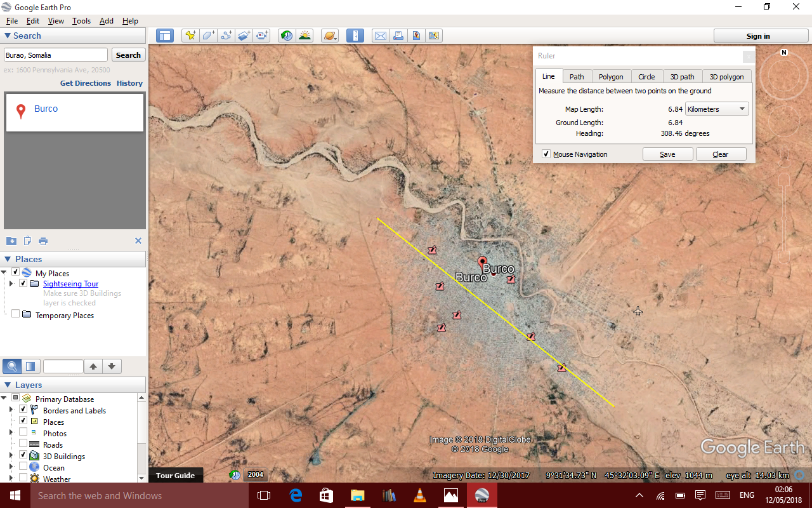Add a polygon from the toolbar
This screenshot has height=508, width=812.
(x=208, y=36)
